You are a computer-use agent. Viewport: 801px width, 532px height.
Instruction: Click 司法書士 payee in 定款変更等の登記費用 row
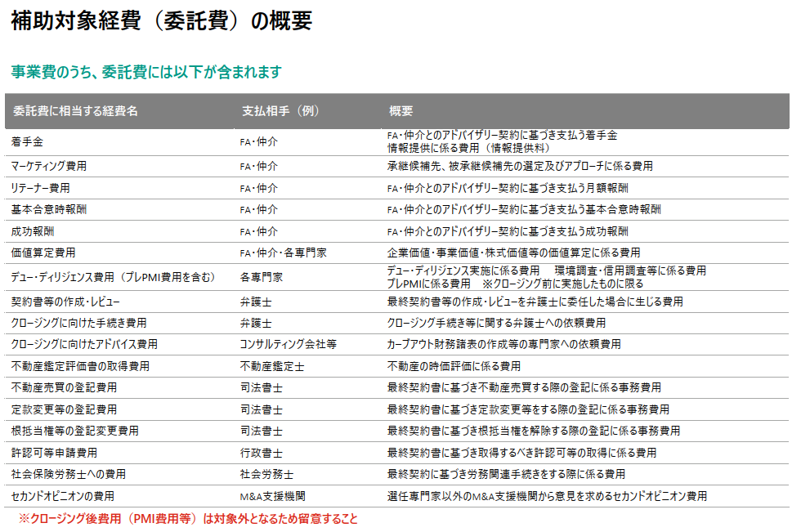(x=261, y=410)
